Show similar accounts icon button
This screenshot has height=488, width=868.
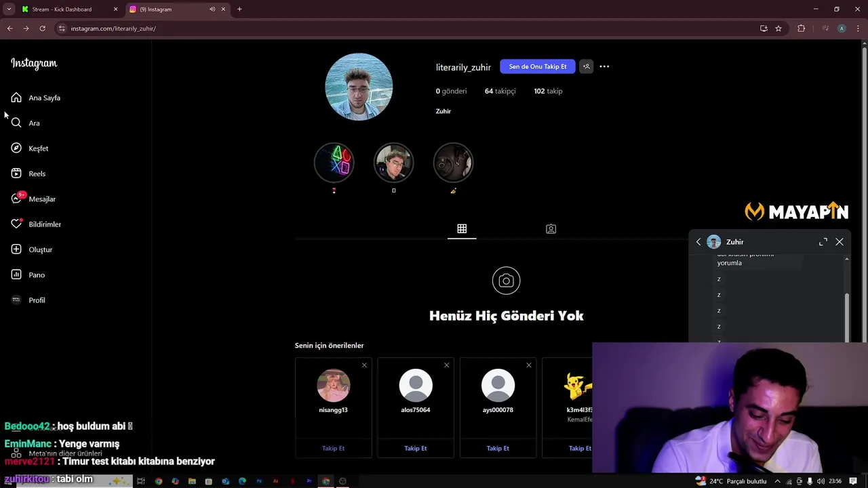pyautogui.click(x=587, y=66)
